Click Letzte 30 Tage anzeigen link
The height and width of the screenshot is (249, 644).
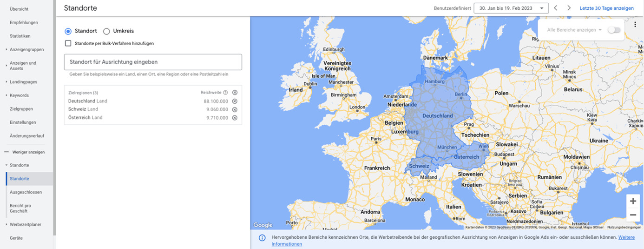point(606,8)
